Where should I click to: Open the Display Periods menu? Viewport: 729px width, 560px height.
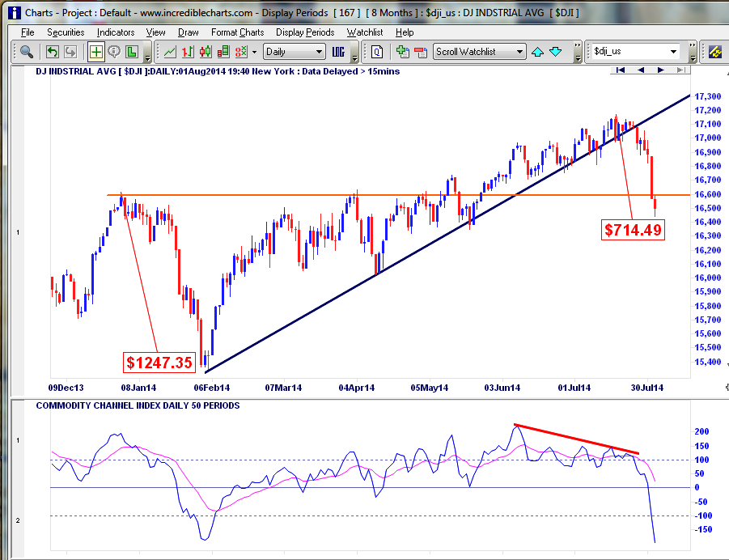click(x=305, y=32)
